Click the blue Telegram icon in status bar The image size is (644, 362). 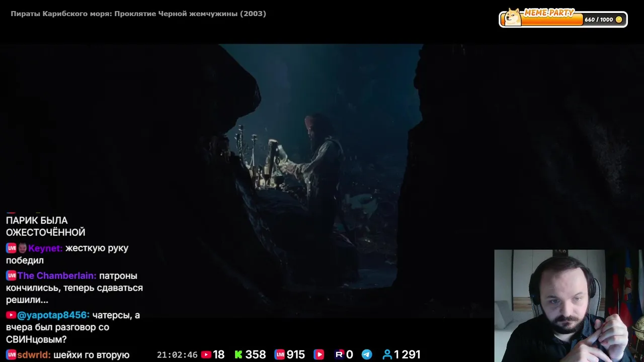(x=367, y=355)
